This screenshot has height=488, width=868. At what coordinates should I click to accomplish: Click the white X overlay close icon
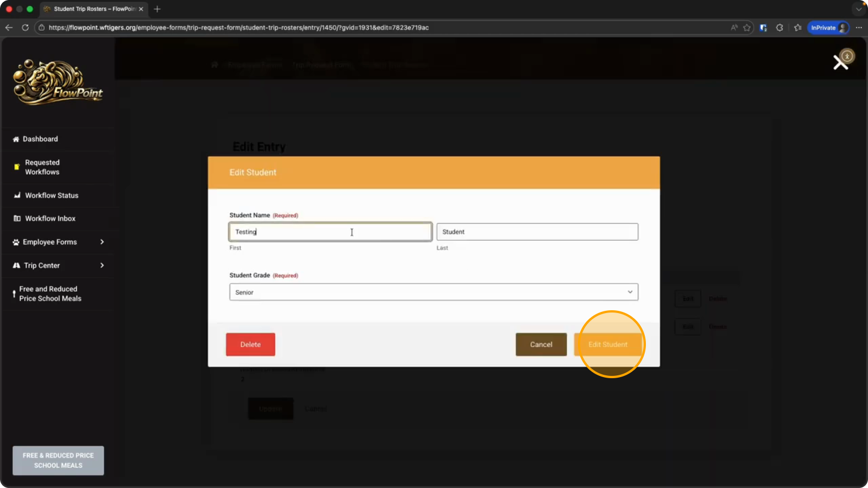(x=840, y=62)
